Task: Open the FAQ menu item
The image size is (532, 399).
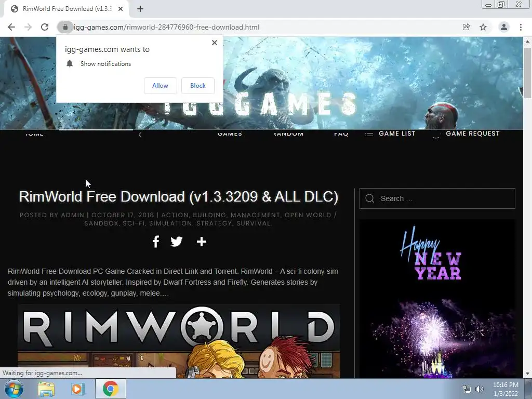Action: pos(341,134)
